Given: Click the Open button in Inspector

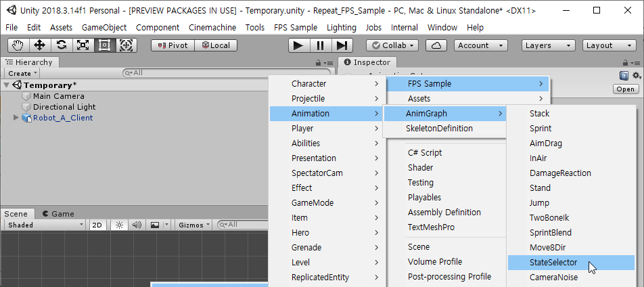Looking at the screenshot, I should (626, 89).
